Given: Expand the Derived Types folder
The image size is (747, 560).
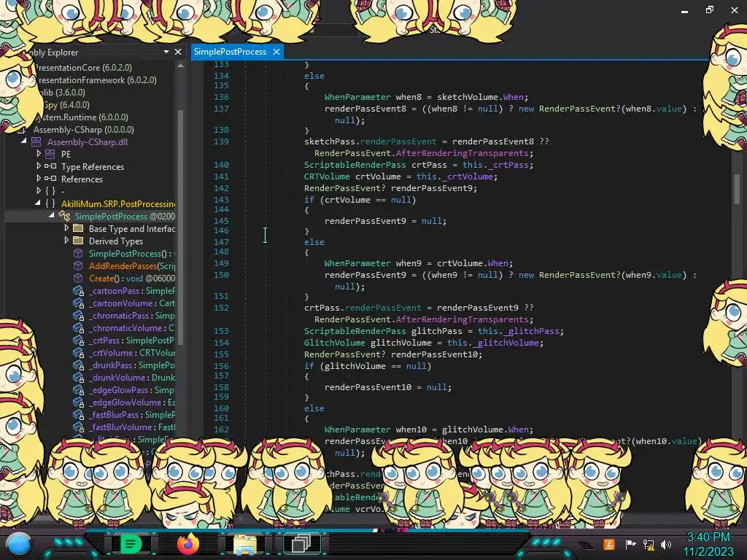Looking at the screenshot, I should coord(66,240).
